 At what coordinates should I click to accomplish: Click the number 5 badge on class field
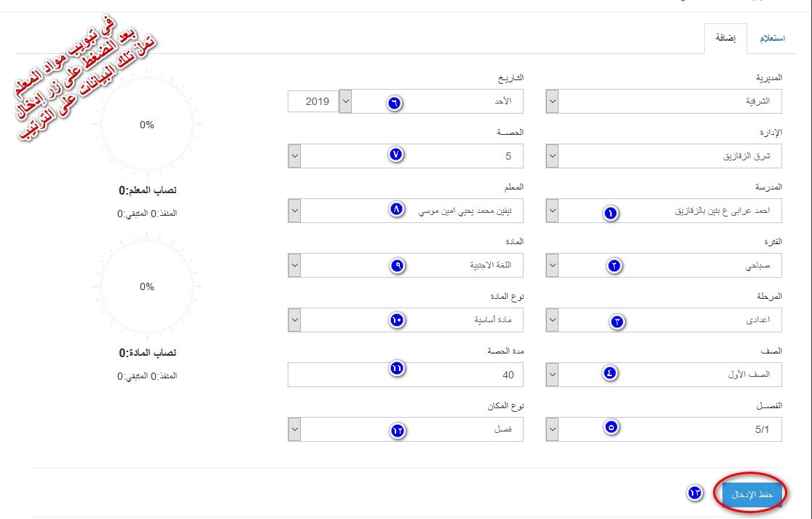coord(612,427)
